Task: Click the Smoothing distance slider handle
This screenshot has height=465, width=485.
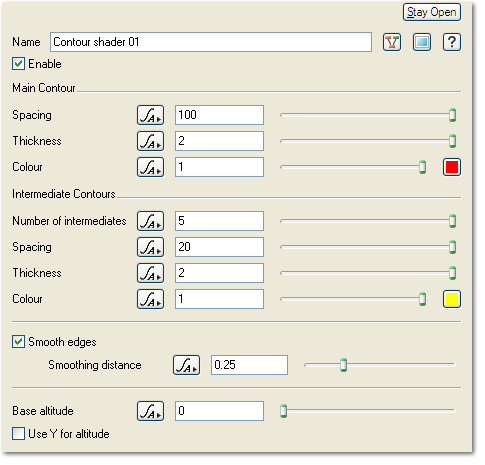Action: 343,365
